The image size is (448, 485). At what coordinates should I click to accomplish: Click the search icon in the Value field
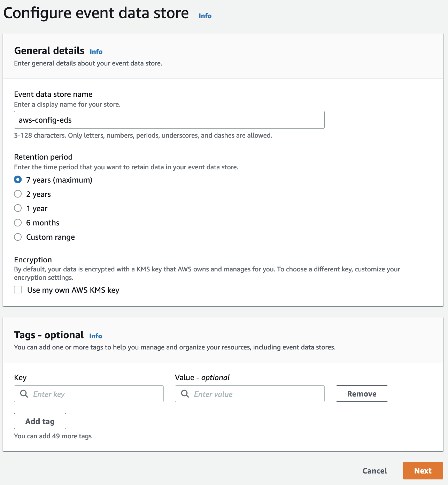pyautogui.click(x=185, y=394)
